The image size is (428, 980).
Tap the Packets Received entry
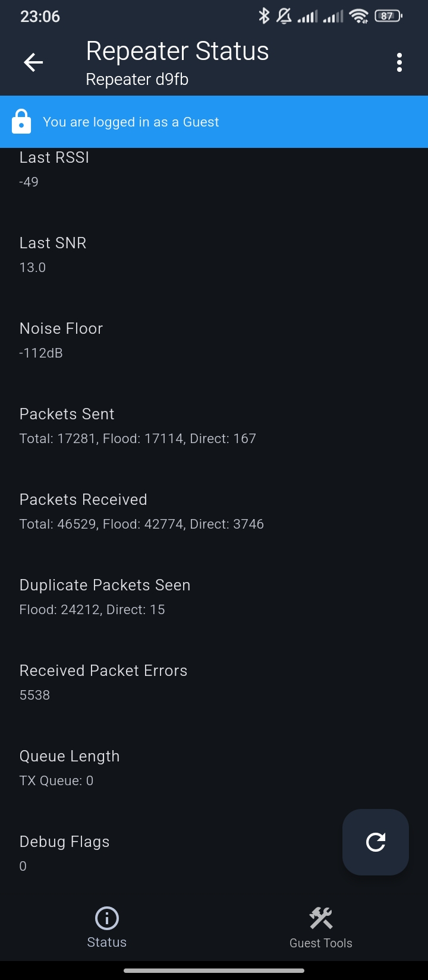point(141,511)
